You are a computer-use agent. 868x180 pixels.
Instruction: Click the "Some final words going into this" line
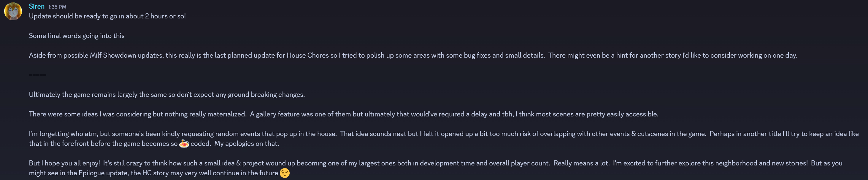[x=78, y=36]
